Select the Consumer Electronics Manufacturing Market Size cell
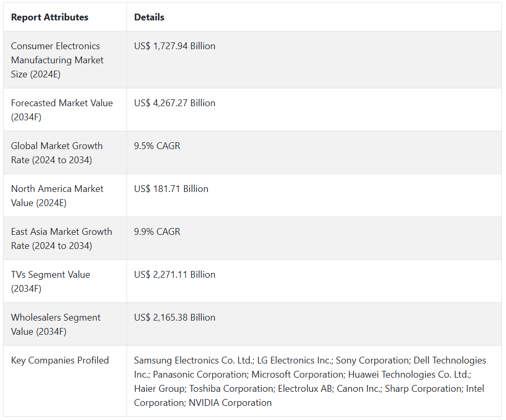Image resolution: width=506 pixels, height=420 pixels. tap(57, 60)
